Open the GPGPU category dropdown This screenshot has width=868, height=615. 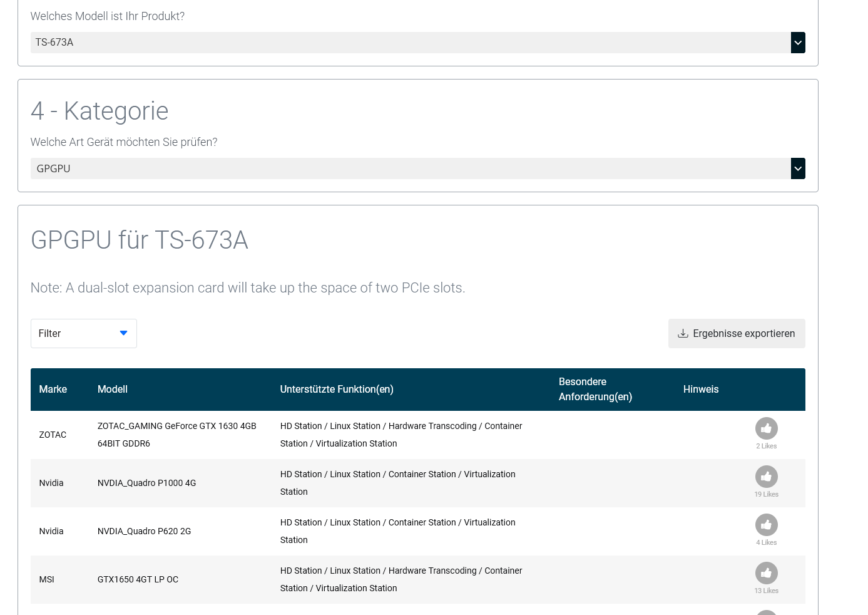pos(417,168)
